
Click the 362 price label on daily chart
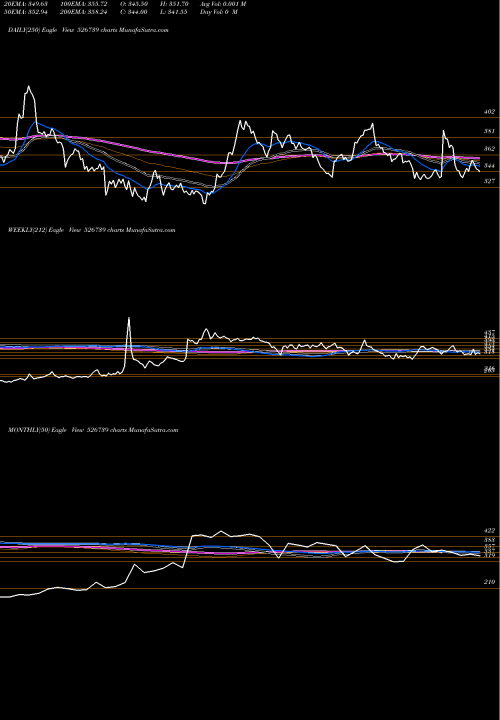[x=489, y=149]
